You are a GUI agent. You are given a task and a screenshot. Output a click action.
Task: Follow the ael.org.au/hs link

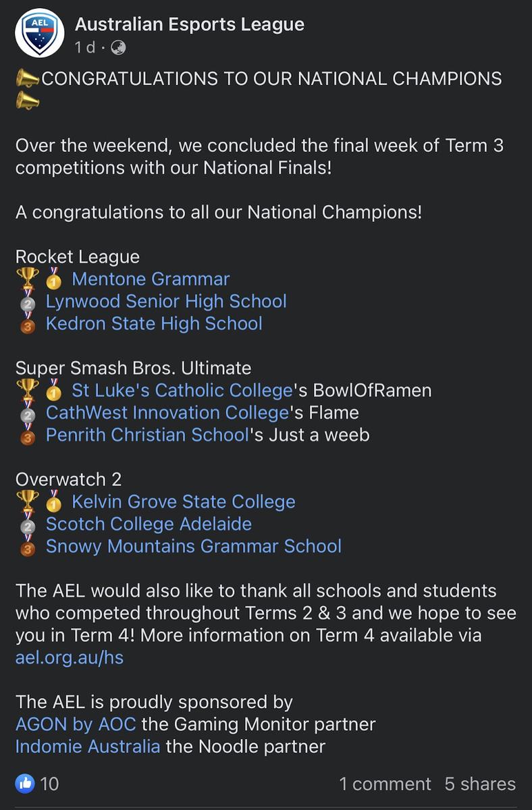point(70,657)
